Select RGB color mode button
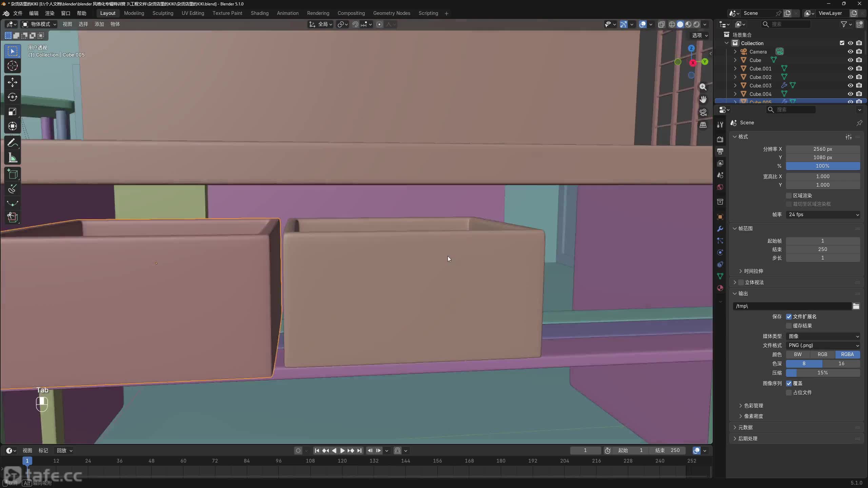The image size is (868, 488). coord(823,354)
